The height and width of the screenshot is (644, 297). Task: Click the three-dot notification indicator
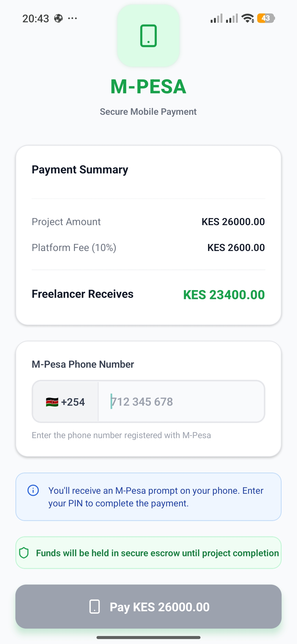coord(72,18)
